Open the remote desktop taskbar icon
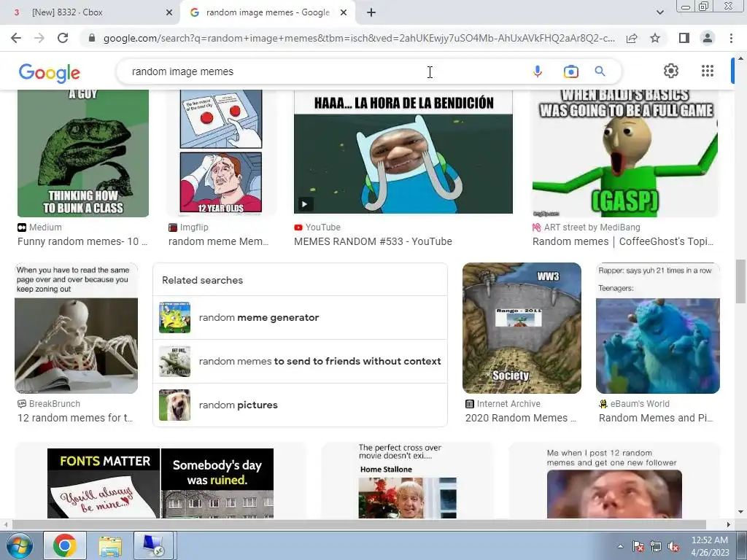This screenshot has width=747, height=560. (x=155, y=545)
